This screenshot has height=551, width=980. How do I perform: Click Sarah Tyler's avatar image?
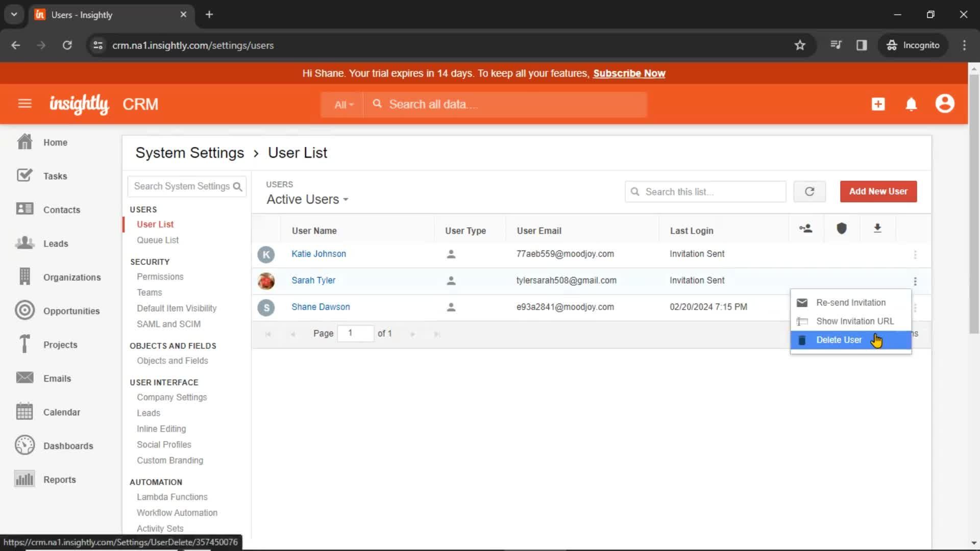[x=266, y=281]
